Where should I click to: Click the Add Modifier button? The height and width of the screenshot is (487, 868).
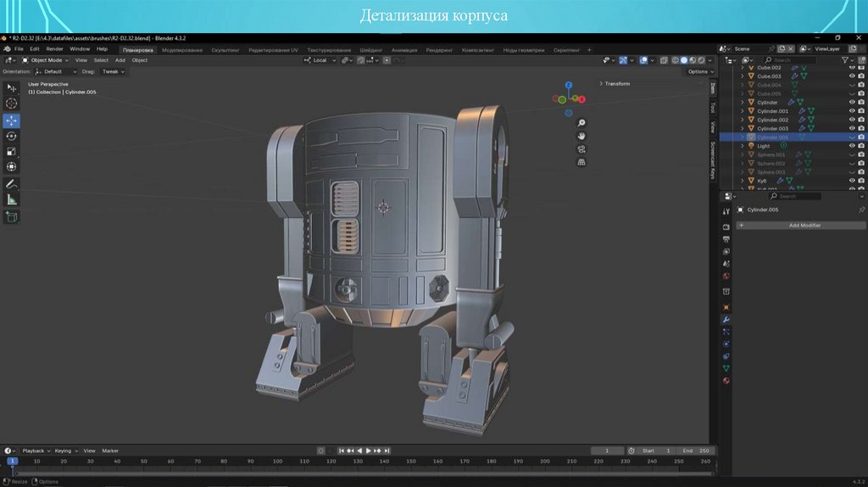tap(804, 226)
